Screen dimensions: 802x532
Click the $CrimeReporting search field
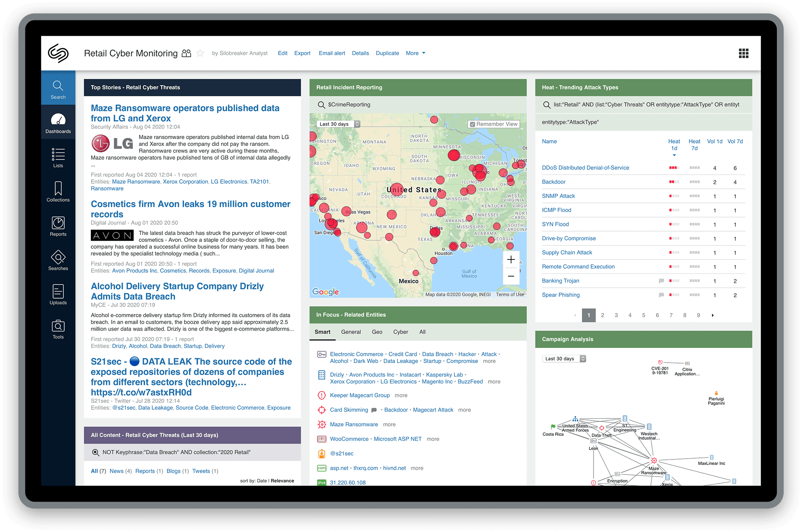coord(418,105)
